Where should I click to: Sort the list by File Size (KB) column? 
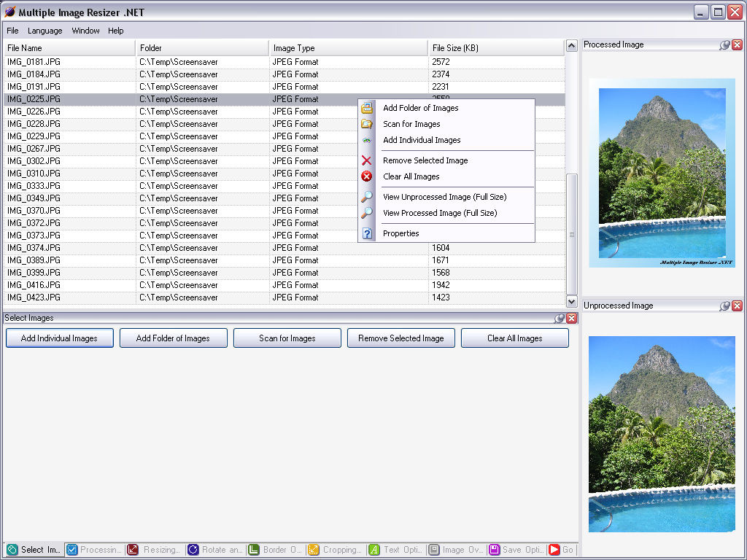coord(496,48)
